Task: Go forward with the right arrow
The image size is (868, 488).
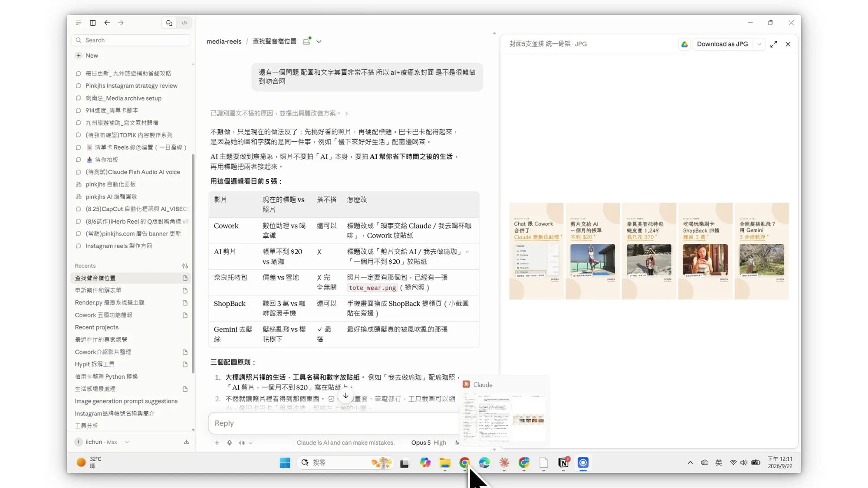Action: (121, 23)
